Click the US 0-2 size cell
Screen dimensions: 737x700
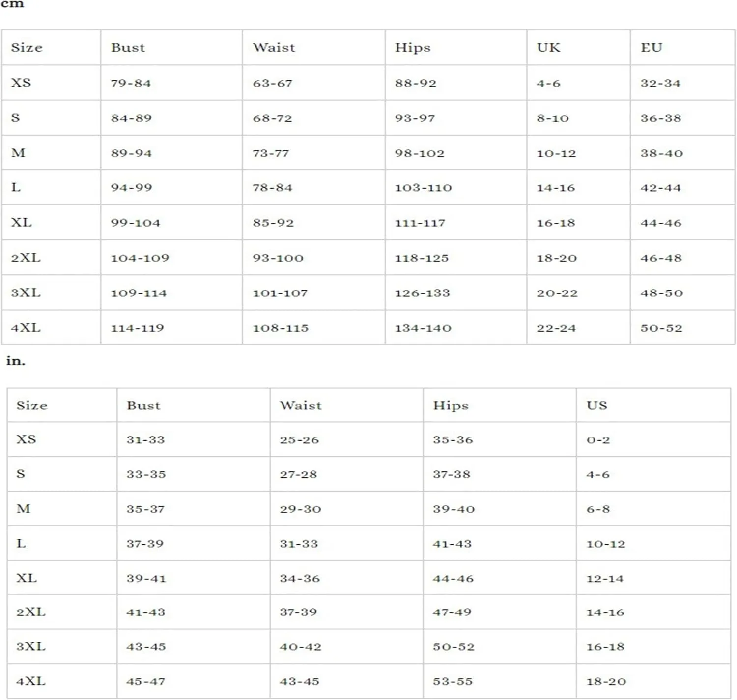tap(653, 439)
